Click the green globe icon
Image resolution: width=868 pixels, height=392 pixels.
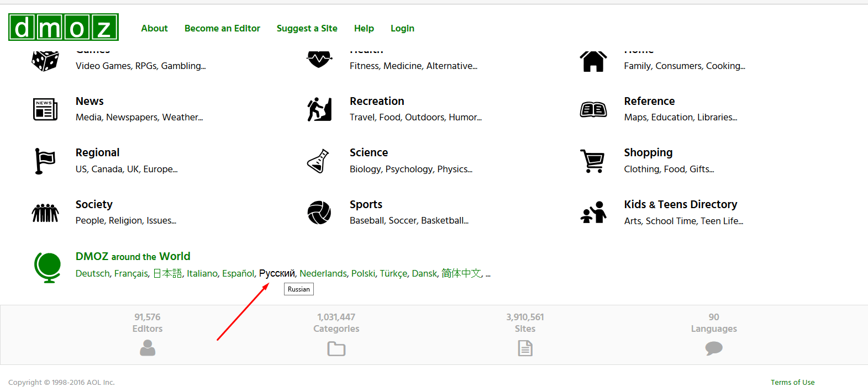pyautogui.click(x=48, y=267)
